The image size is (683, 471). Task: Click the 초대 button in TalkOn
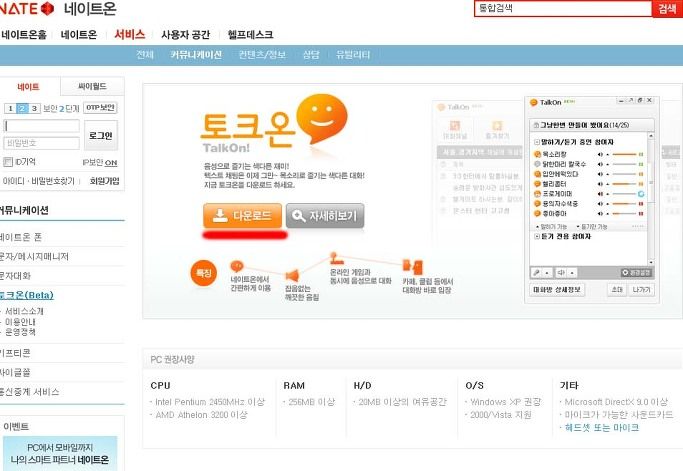tap(617, 289)
